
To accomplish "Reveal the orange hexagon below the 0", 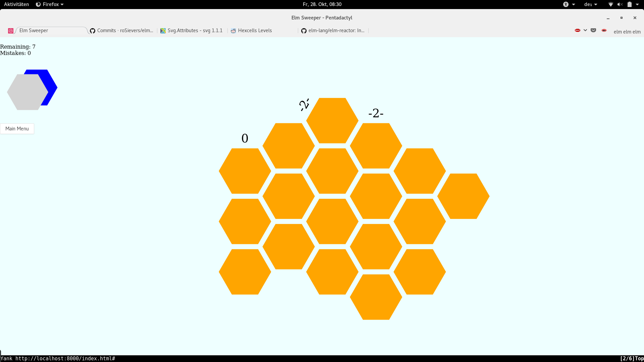I will point(245,171).
